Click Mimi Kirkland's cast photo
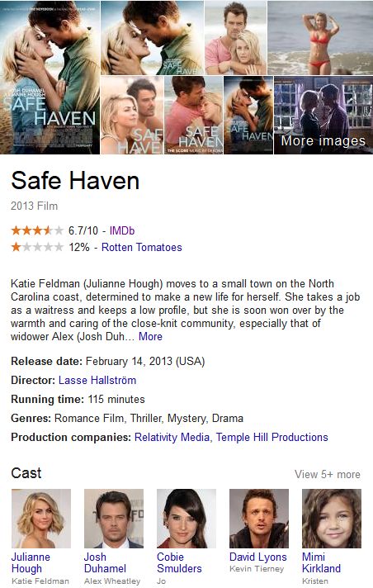 [332, 519]
